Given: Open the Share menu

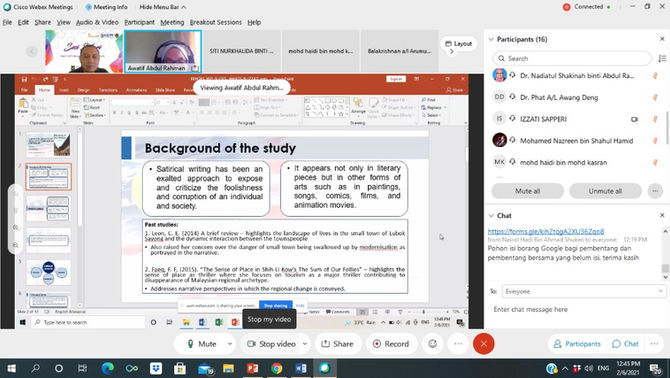Looking at the screenshot, I should point(43,22).
